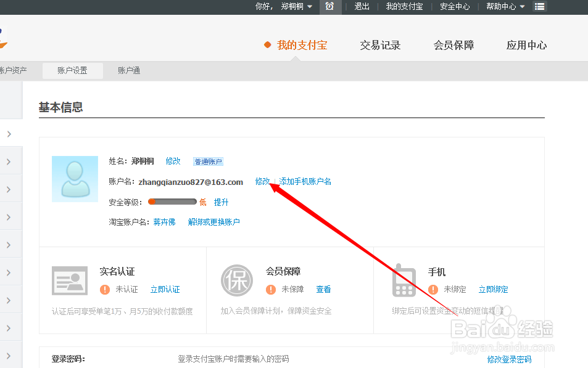Click 查看 under 会员保障 card

point(323,289)
